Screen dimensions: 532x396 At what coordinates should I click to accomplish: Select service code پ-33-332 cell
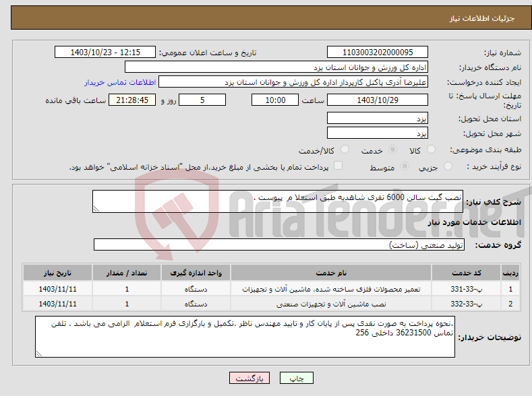coord(466,304)
